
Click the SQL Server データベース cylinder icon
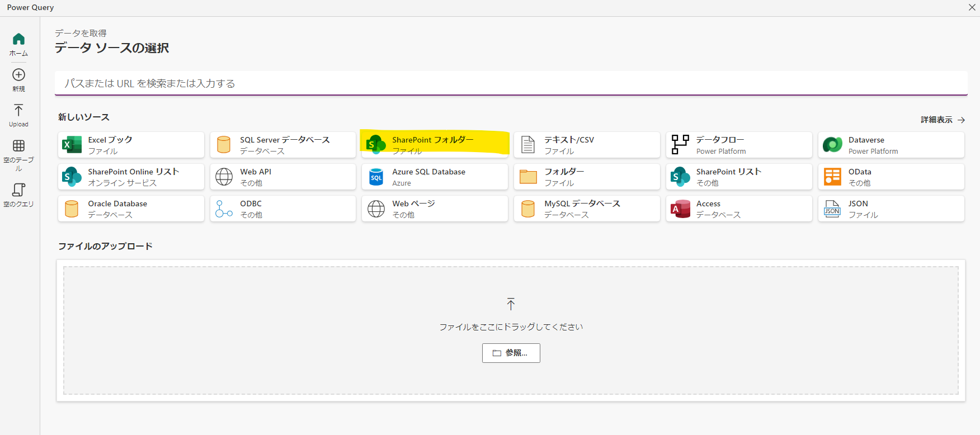pyautogui.click(x=224, y=145)
